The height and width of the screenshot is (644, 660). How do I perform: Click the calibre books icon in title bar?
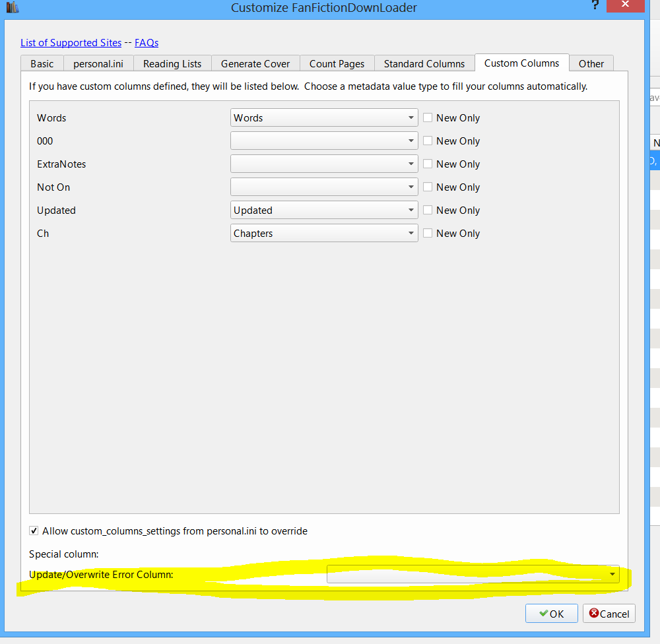click(12, 7)
